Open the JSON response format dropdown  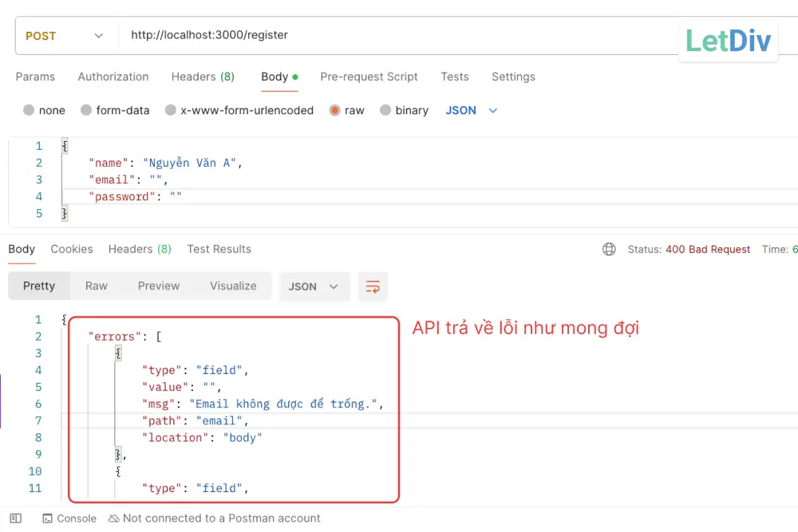tap(314, 287)
